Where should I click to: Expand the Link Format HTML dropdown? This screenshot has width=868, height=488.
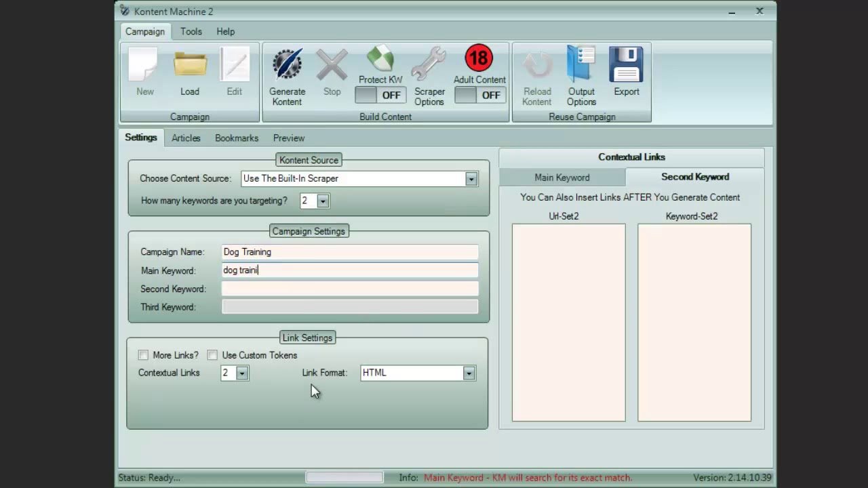tap(469, 373)
